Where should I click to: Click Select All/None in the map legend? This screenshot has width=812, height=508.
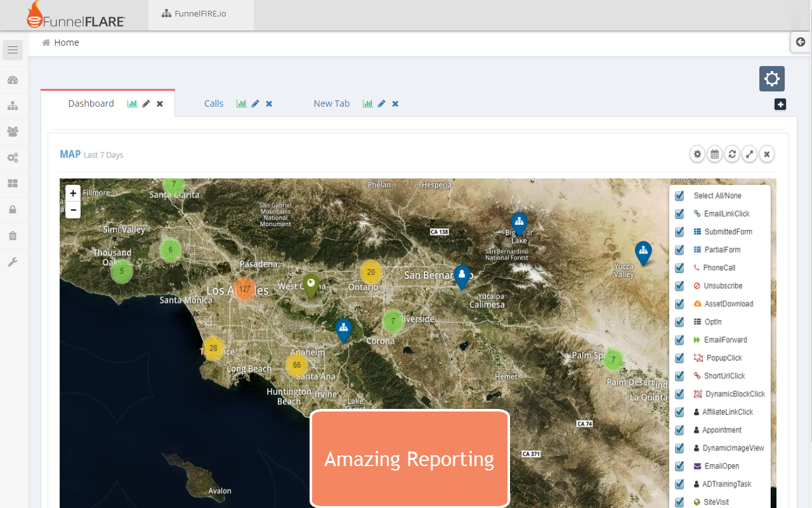tap(679, 195)
